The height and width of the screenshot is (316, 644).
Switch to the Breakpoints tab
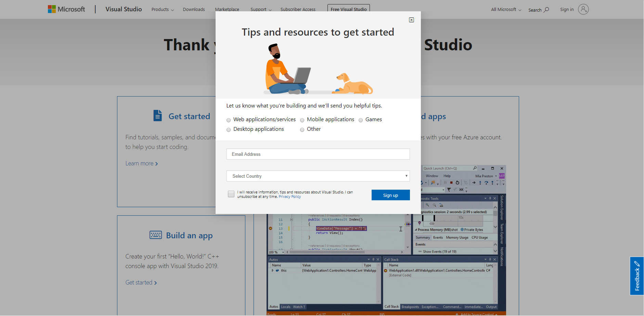click(410, 307)
